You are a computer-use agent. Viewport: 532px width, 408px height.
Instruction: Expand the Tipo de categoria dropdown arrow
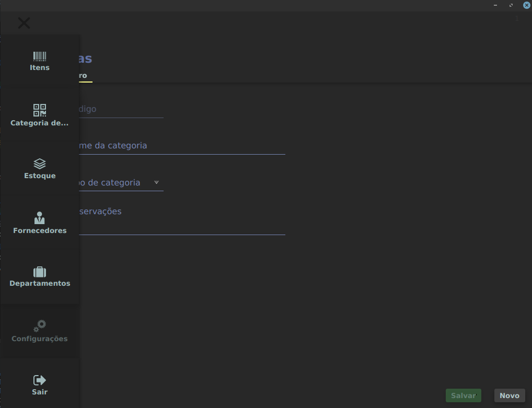(156, 182)
